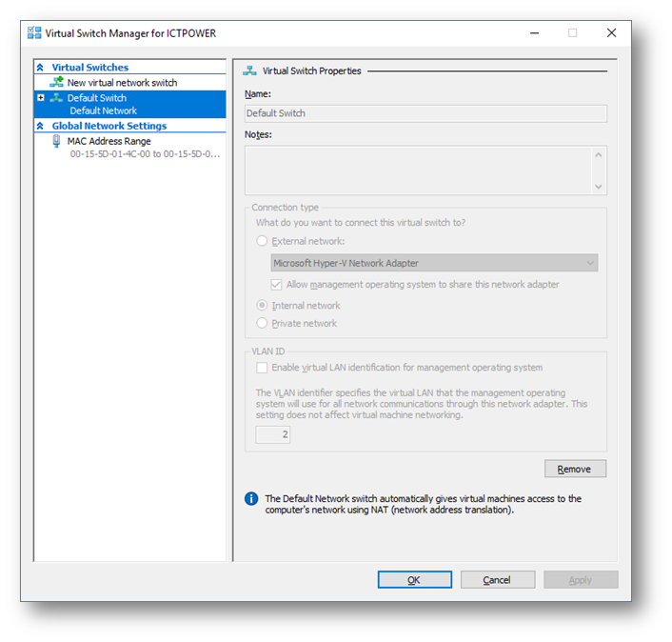Click the Name field containing Default Switch
This screenshot has width=672, height=642.
pos(425,113)
